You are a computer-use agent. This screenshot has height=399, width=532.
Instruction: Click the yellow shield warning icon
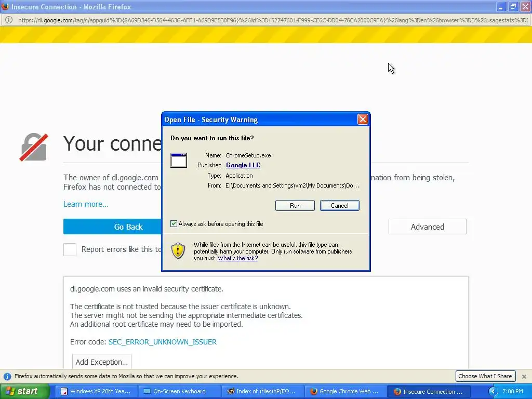[178, 251]
